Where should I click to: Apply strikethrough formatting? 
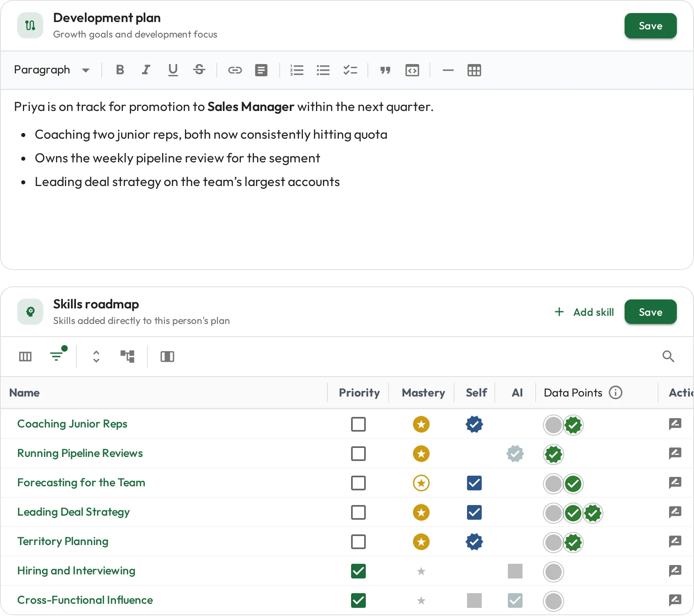tap(199, 70)
